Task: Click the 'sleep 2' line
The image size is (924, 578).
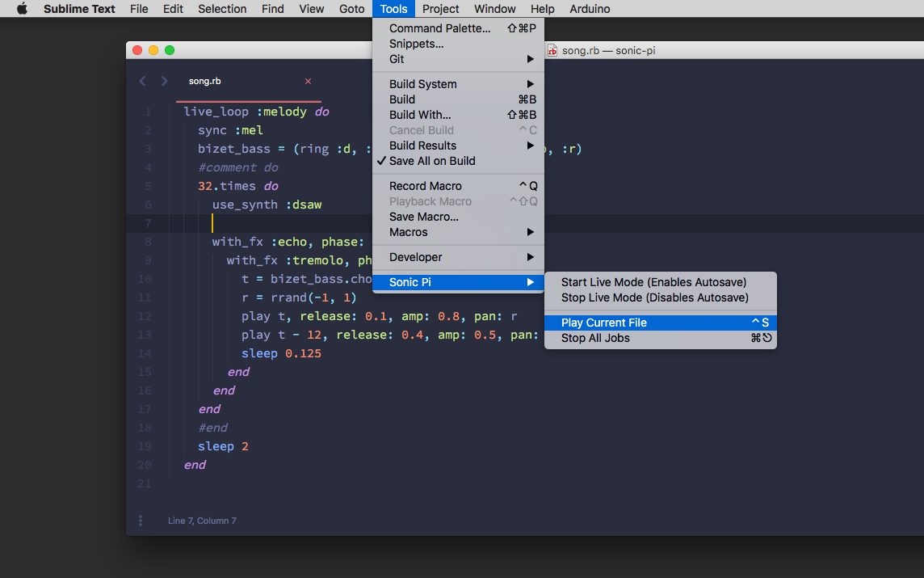Action: (x=224, y=446)
